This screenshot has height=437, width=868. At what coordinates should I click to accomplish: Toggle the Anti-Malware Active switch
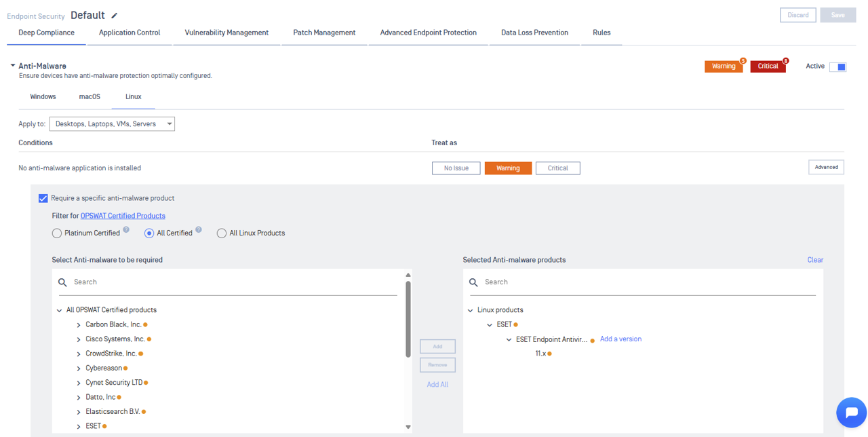click(x=837, y=66)
